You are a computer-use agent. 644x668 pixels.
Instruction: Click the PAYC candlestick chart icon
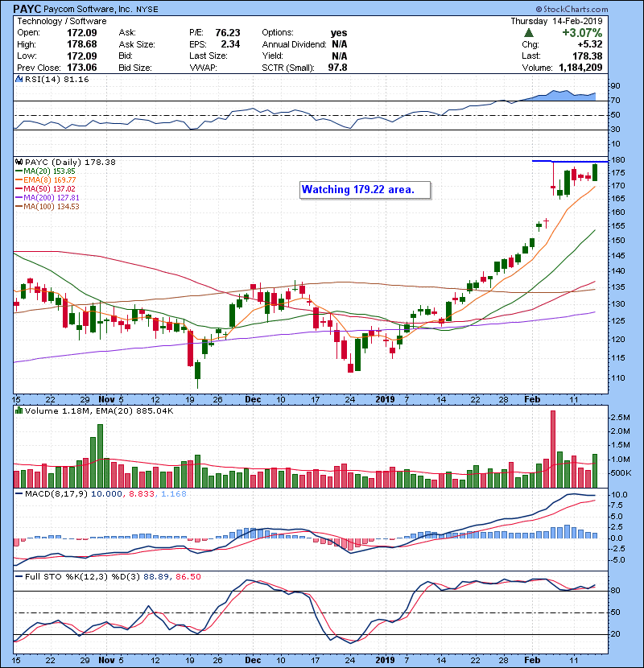point(19,162)
